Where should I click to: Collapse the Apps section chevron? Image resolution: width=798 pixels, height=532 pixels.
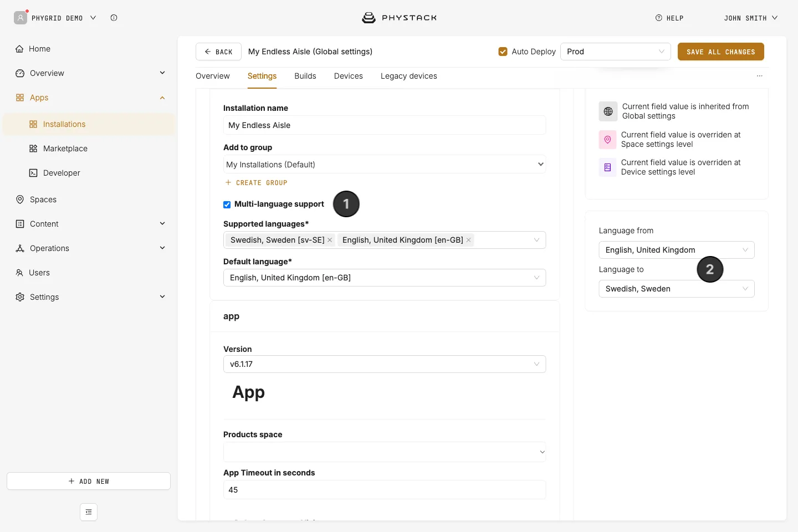[162, 98]
